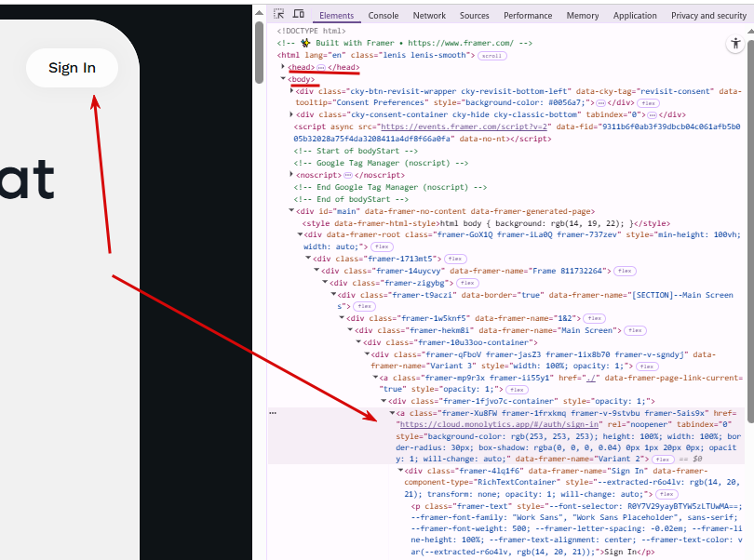
Task: Select the Google Tag Manager (noscript) comment
Action: 381,163
